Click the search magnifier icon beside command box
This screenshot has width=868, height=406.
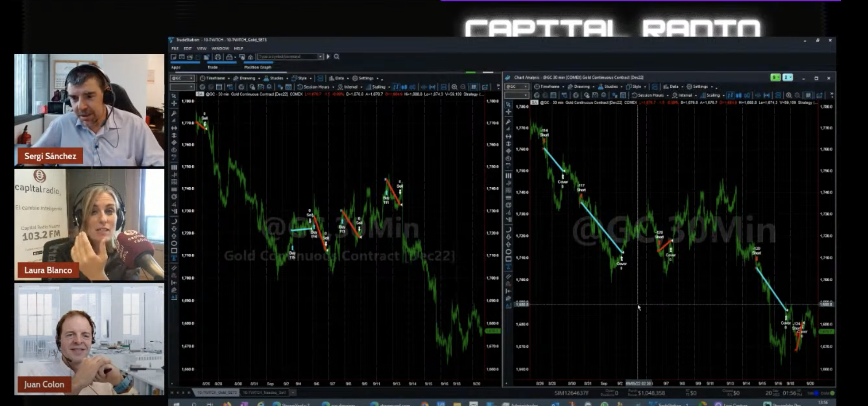point(337,57)
